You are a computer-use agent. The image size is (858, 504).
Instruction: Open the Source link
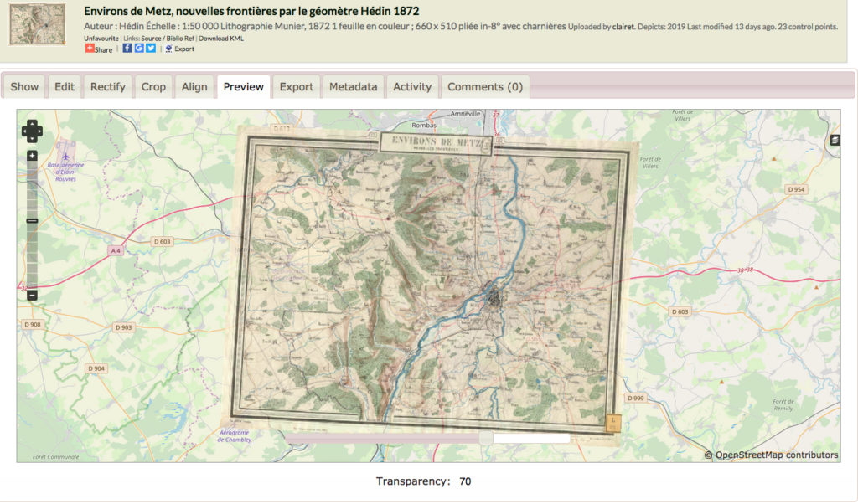coord(151,39)
